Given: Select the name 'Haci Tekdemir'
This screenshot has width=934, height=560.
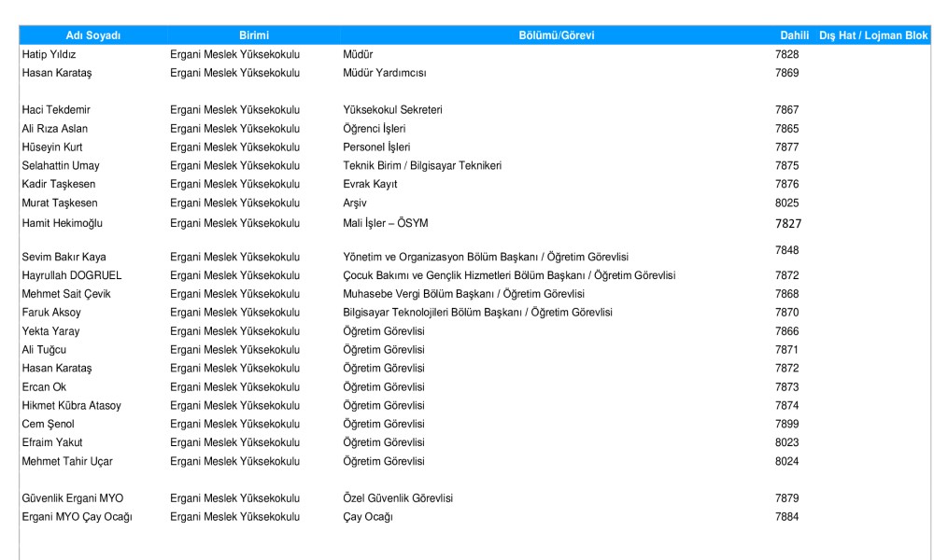Looking at the screenshot, I should (x=56, y=110).
